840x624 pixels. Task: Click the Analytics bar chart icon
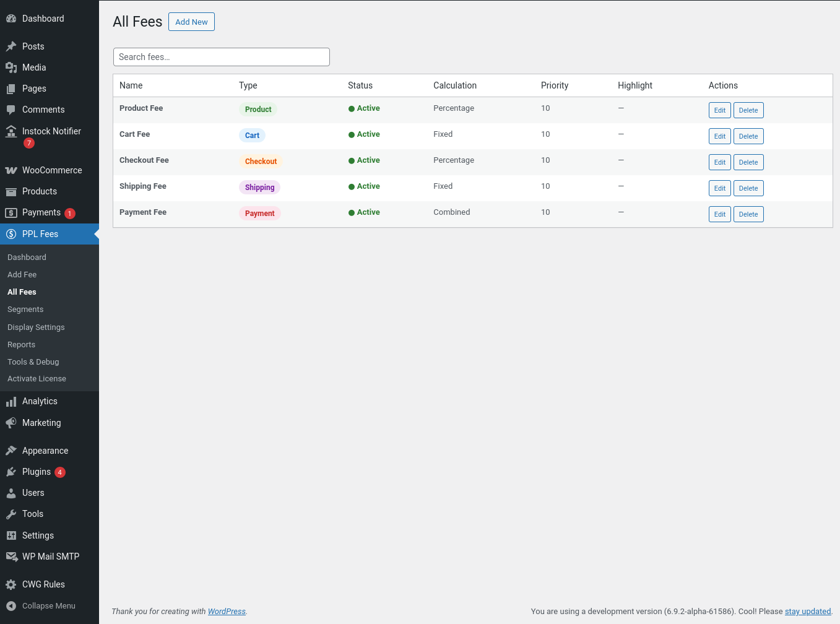coord(11,402)
